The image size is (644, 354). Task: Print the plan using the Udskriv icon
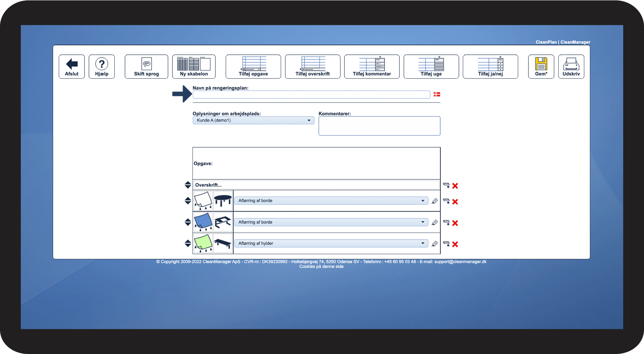(x=571, y=66)
